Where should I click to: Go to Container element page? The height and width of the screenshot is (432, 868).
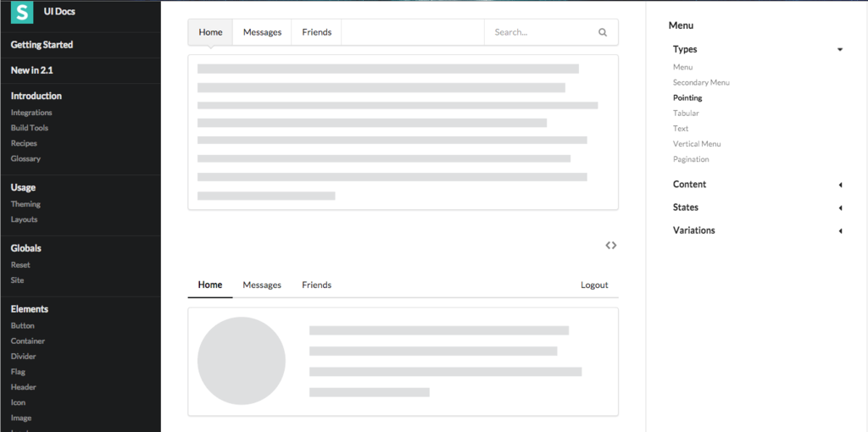pos(28,341)
